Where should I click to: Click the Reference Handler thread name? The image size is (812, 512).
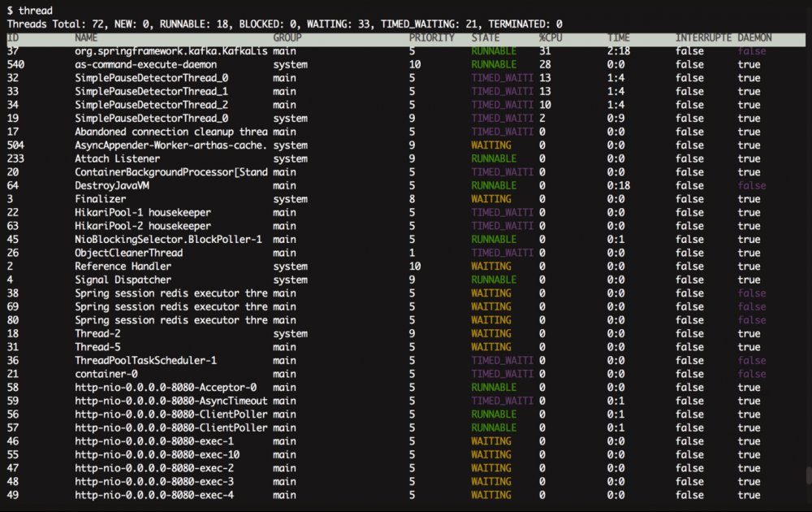(x=123, y=267)
